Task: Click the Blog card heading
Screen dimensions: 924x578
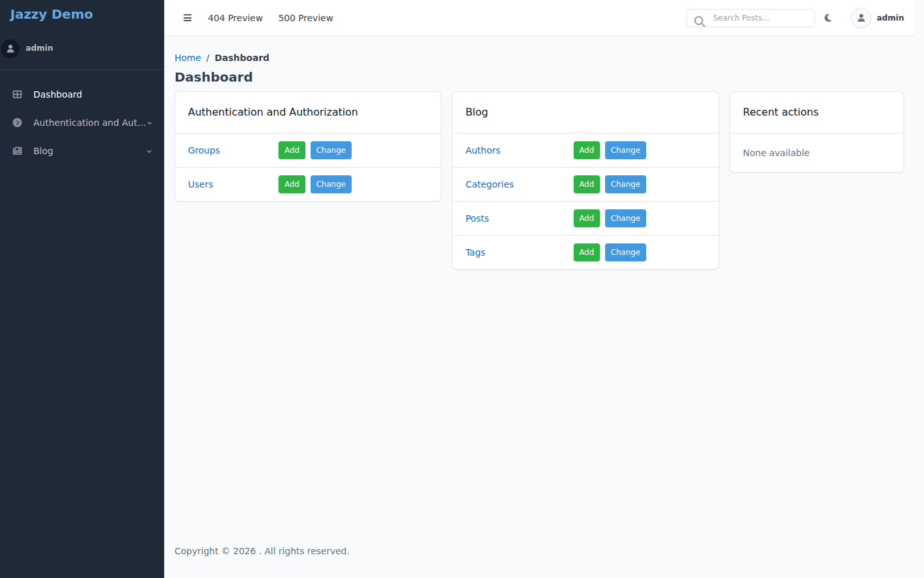Action: click(477, 112)
